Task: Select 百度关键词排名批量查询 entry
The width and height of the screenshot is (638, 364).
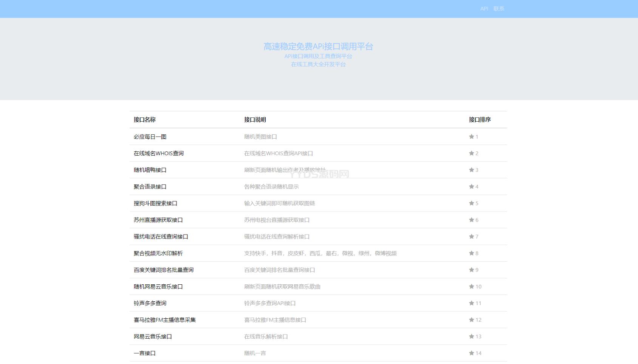Action: coord(163,270)
